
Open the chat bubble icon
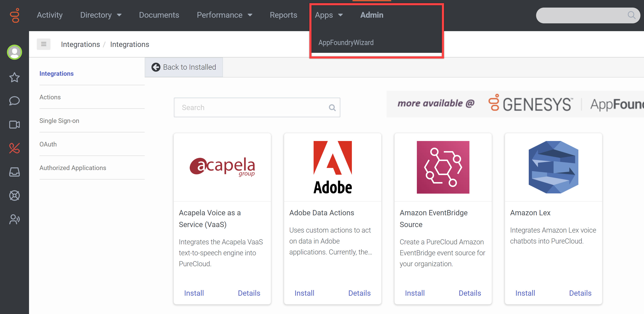(15, 101)
